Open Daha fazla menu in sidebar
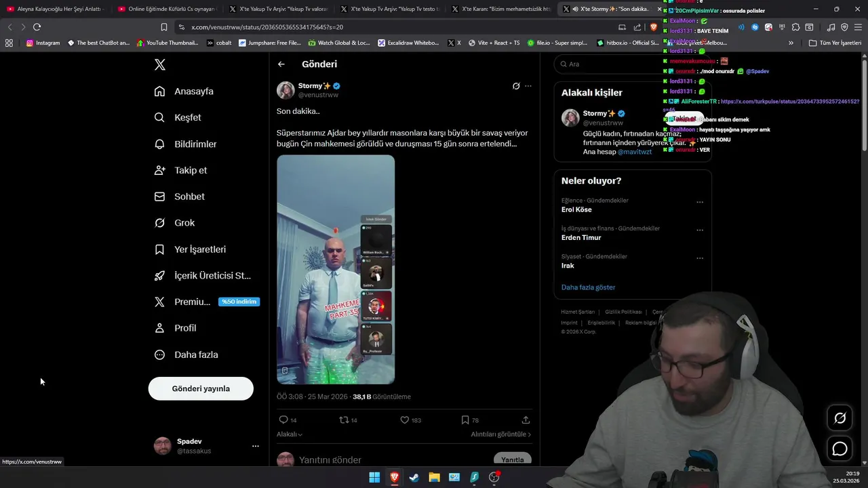Viewport: 868px width, 488px height. [186, 354]
